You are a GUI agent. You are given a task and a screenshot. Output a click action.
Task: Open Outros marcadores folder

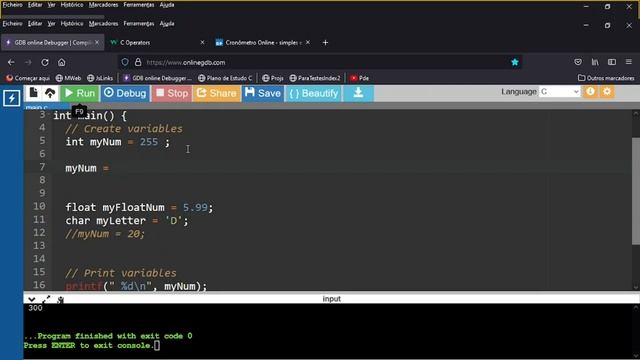tap(606, 78)
